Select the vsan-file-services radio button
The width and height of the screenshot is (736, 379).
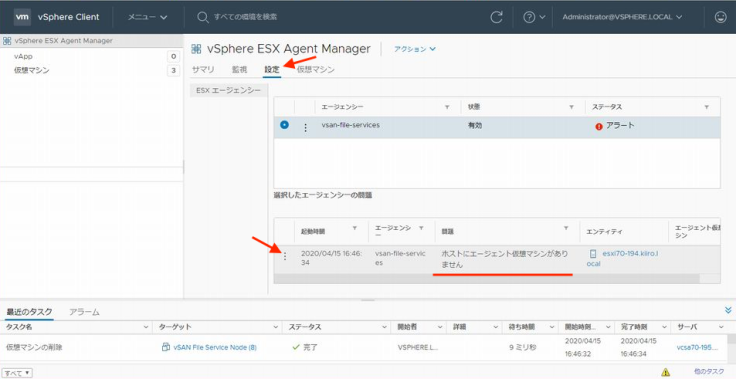tap(284, 125)
